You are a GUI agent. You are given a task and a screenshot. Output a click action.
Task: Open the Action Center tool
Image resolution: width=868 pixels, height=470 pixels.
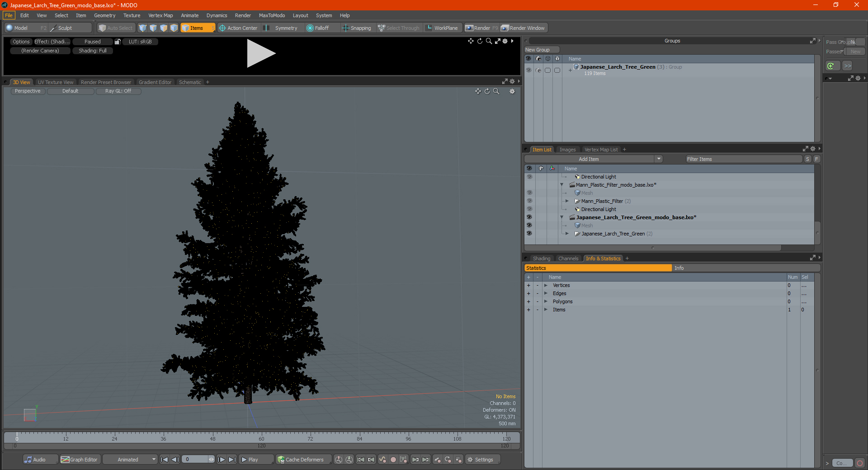(x=238, y=28)
